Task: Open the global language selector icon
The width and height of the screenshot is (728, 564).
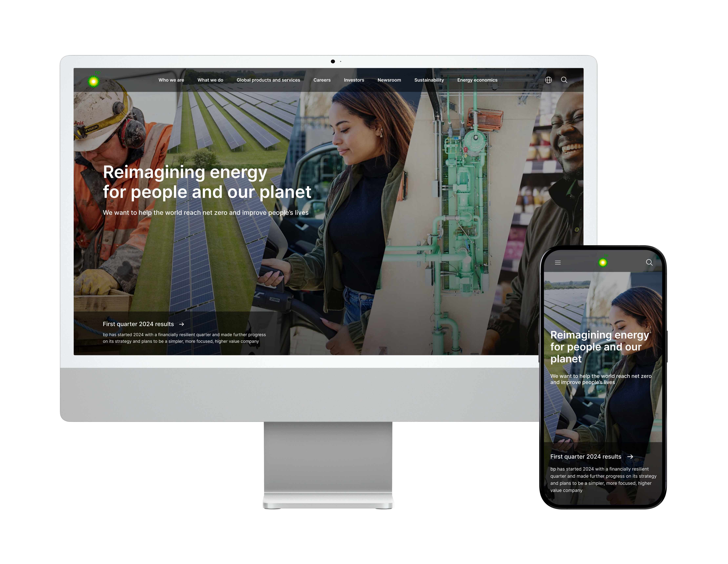Action: coord(548,80)
